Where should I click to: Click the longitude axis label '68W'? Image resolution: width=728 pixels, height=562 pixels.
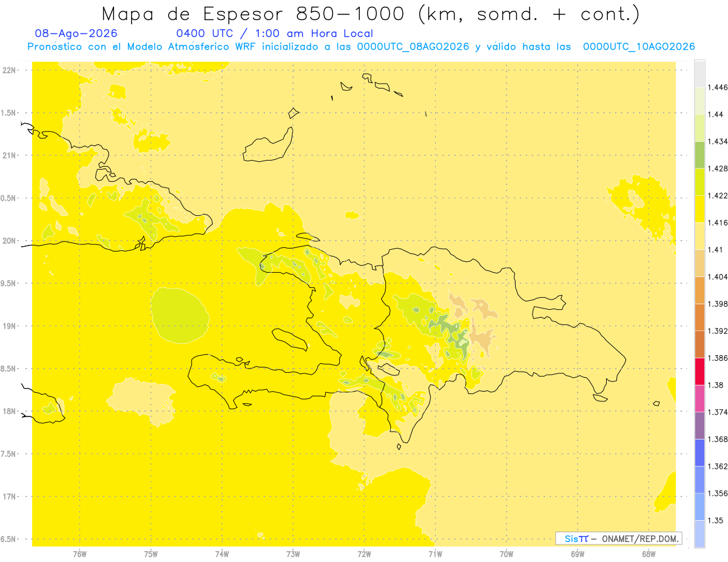coord(649,554)
